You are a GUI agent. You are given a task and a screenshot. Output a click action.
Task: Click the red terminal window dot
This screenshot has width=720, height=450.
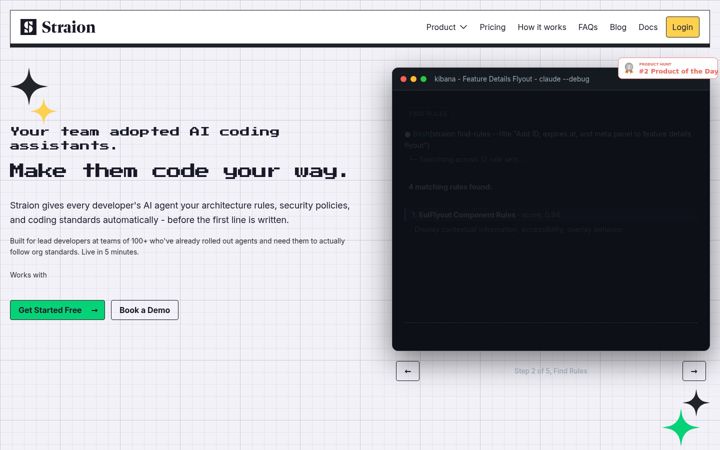tap(403, 79)
